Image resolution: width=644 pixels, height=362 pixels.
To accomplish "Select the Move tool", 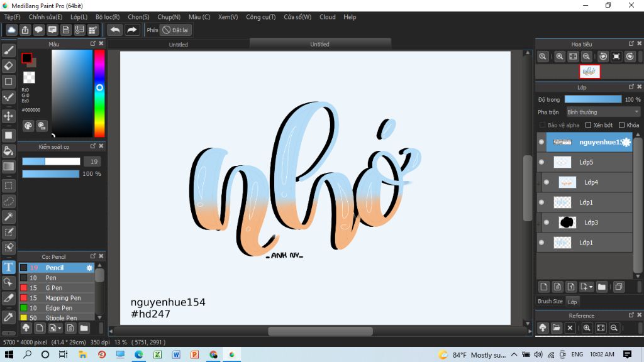I will pyautogui.click(x=9, y=116).
